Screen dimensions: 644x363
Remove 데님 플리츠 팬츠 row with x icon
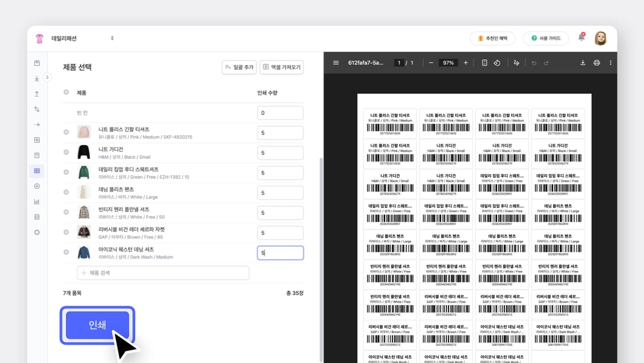click(66, 192)
